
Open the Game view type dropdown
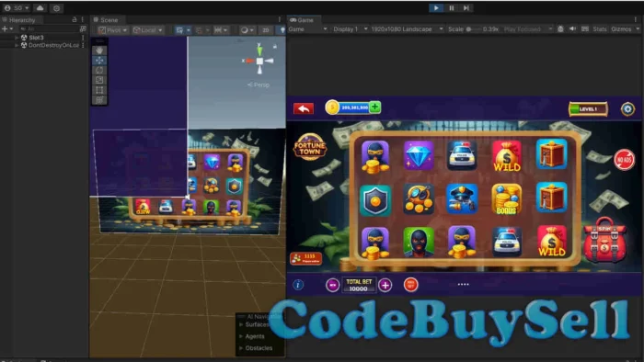click(307, 29)
